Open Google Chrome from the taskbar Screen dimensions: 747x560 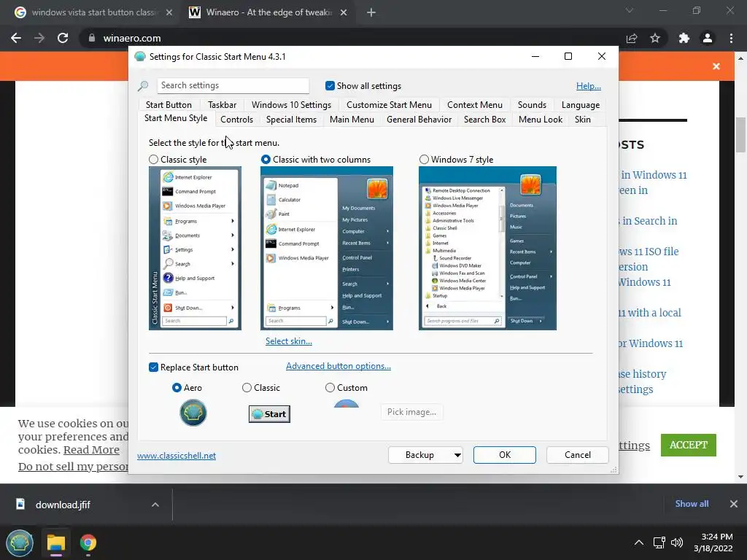(x=88, y=542)
